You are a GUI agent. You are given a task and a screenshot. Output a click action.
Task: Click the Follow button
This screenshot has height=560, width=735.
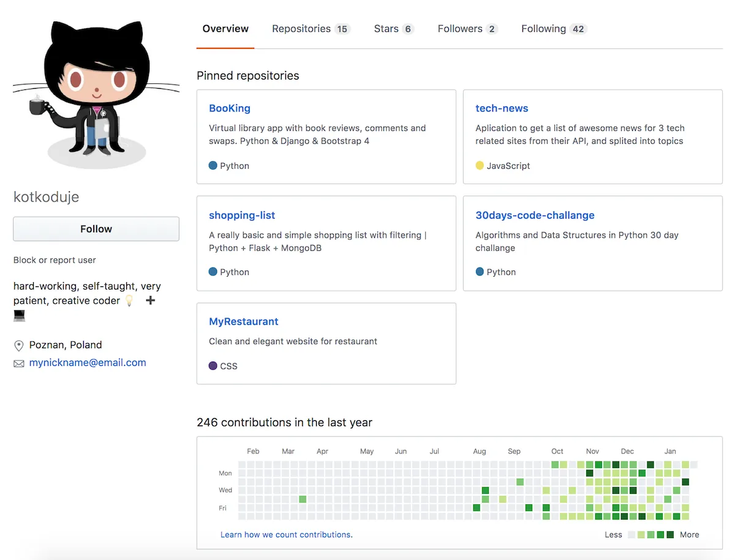tap(96, 229)
